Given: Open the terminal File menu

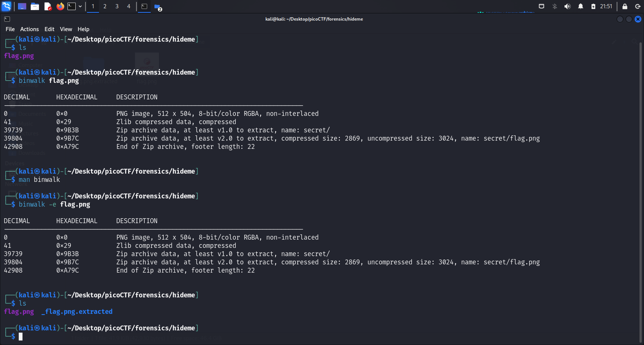Looking at the screenshot, I should tap(10, 29).
